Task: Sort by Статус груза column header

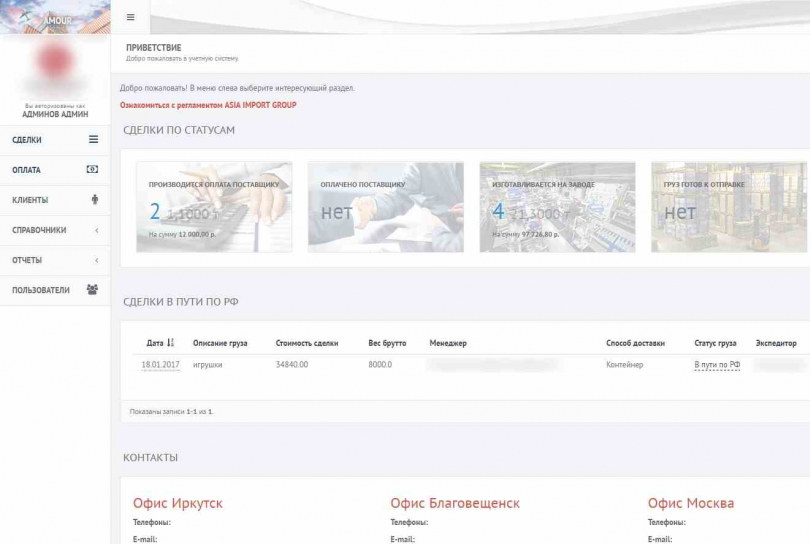Action: (715, 343)
